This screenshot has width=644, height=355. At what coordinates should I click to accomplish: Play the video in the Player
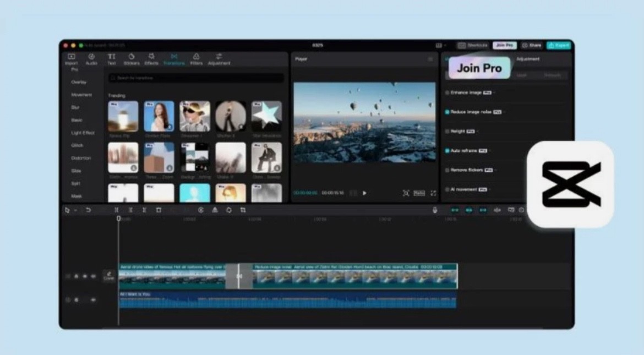(x=364, y=193)
